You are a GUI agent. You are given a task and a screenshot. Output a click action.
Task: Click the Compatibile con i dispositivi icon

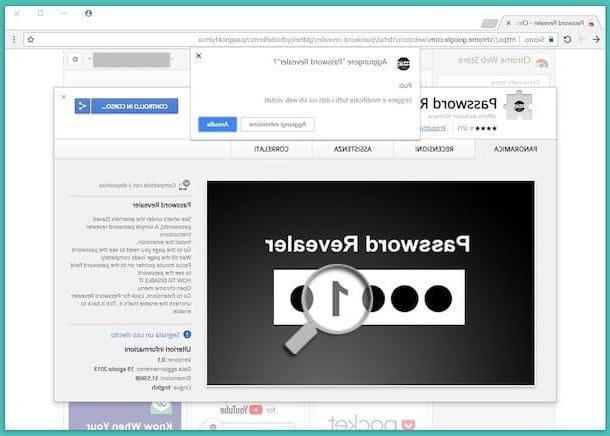(184, 185)
